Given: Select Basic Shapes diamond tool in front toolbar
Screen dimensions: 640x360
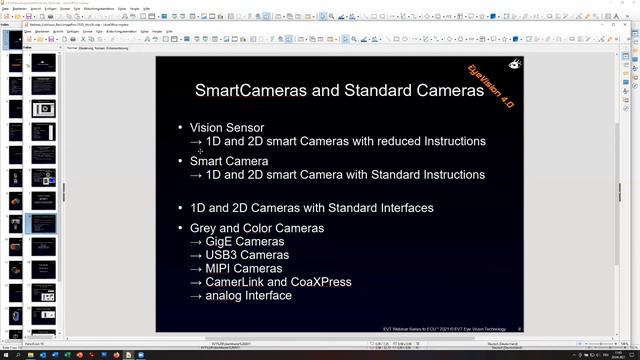Looking at the screenshot, I should tap(450, 39).
